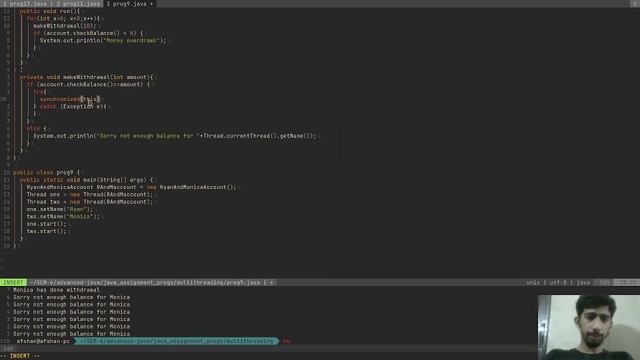This screenshot has width=640, height=360.
Task: Switch to the prog11.java tab
Action: click(78, 4)
